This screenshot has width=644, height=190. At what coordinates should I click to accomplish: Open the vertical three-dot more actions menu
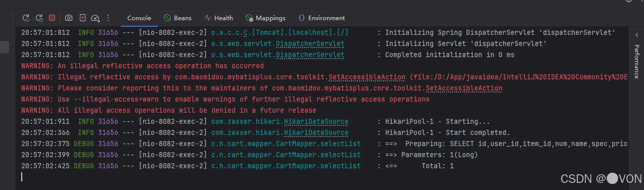(108, 18)
